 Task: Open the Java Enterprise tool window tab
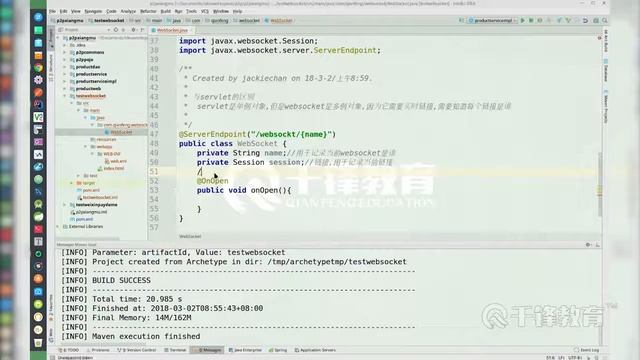click(245, 350)
